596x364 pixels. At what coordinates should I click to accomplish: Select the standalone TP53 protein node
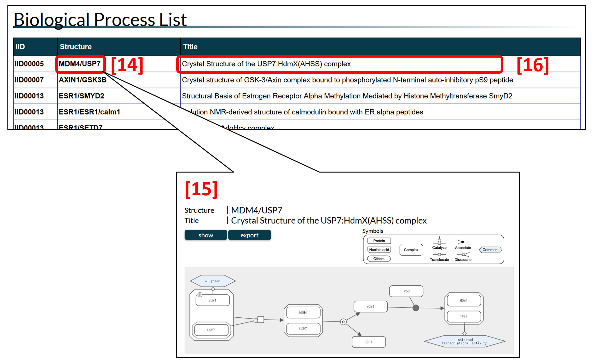(x=406, y=291)
